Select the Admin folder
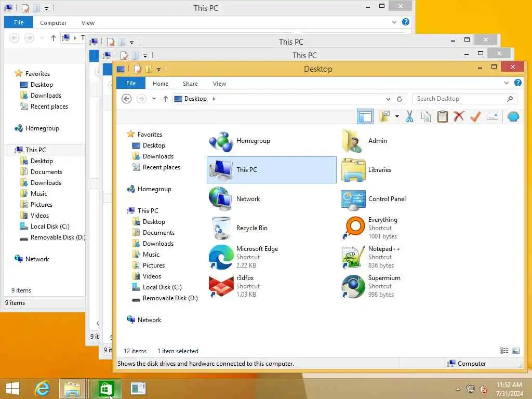The width and height of the screenshot is (532, 399). coord(404,141)
